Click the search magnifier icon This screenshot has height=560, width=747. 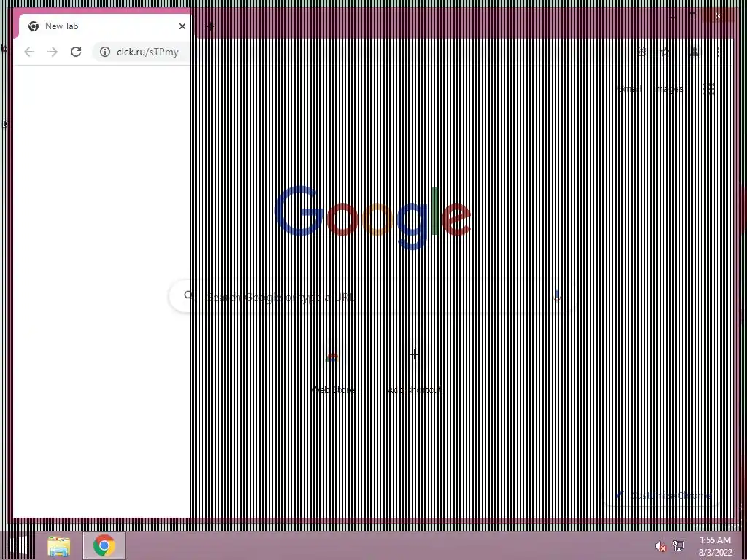click(189, 296)
